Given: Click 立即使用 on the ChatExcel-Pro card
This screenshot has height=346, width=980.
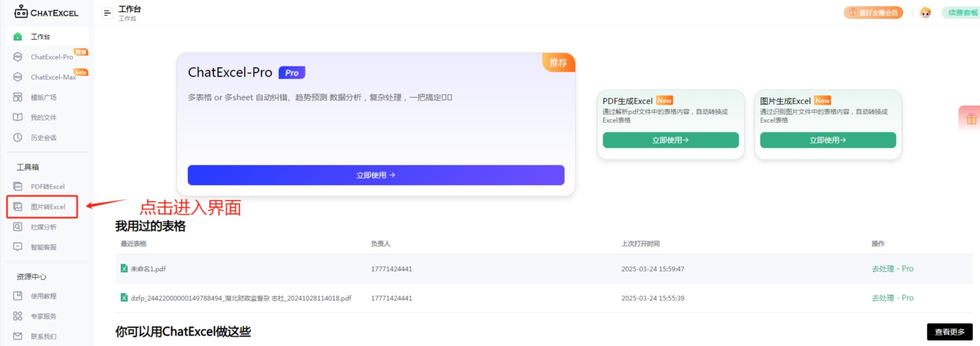Looking at the screenshot, I should pos(375,175).
